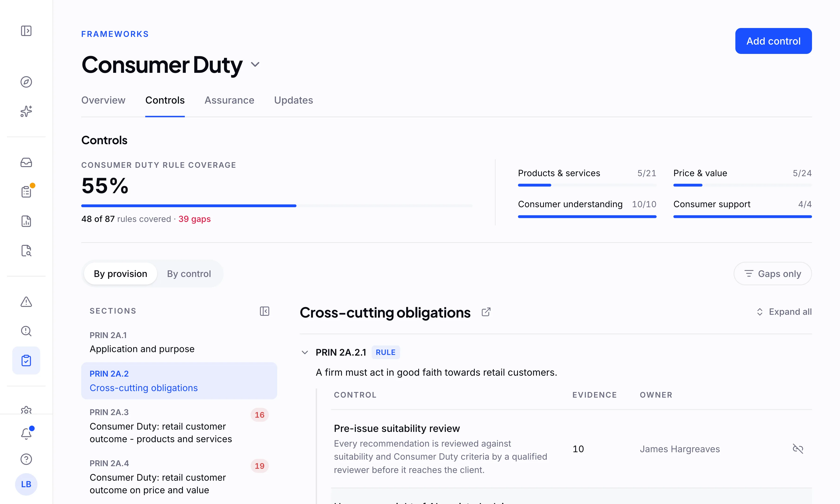
Task: Open the compass explore icon in sidebar
Action: tap(26, 82)
